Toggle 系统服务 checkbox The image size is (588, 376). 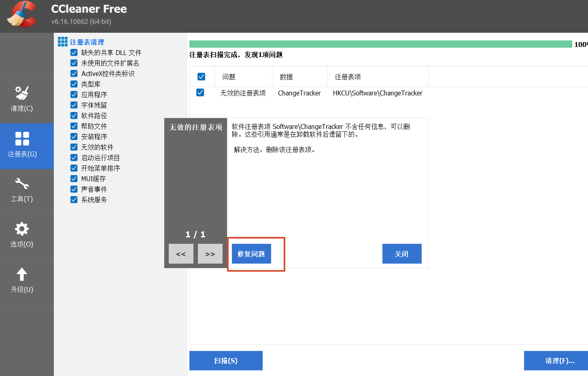[x=74, y=200]
